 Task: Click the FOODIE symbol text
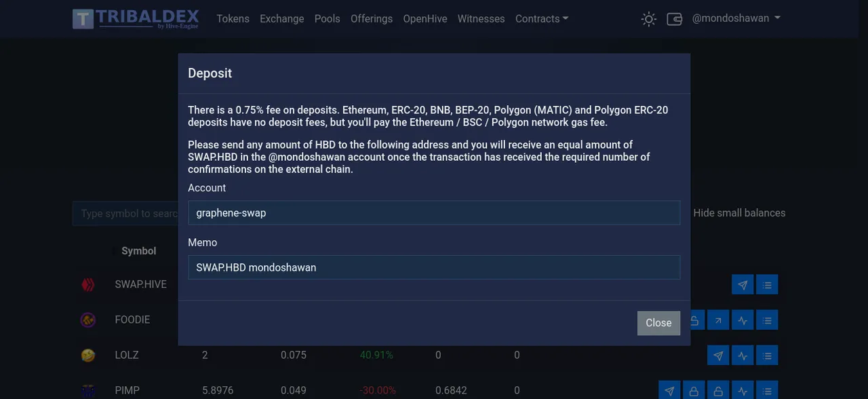pos(132,320)
